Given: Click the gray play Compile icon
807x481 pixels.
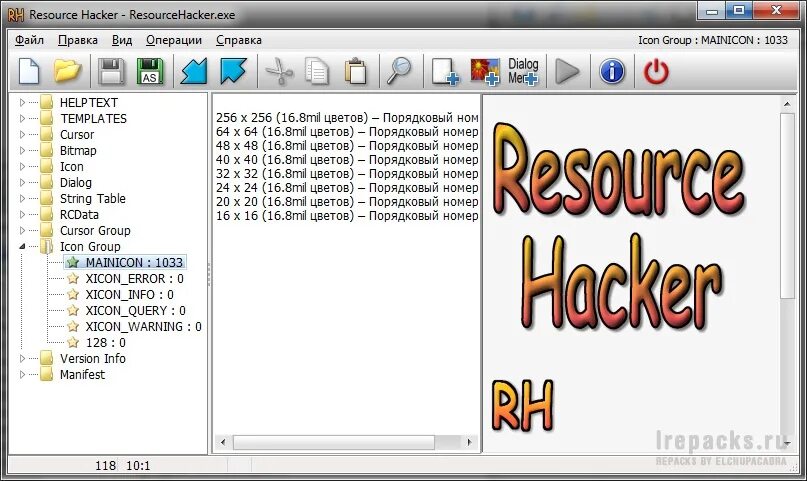Looking at the screenshot, I should click(x=567, y=71).
